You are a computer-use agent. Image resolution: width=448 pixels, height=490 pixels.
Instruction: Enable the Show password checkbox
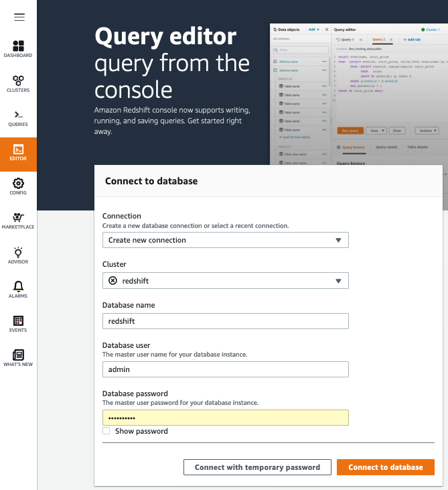pyautogui.click(x=106, y=431)
